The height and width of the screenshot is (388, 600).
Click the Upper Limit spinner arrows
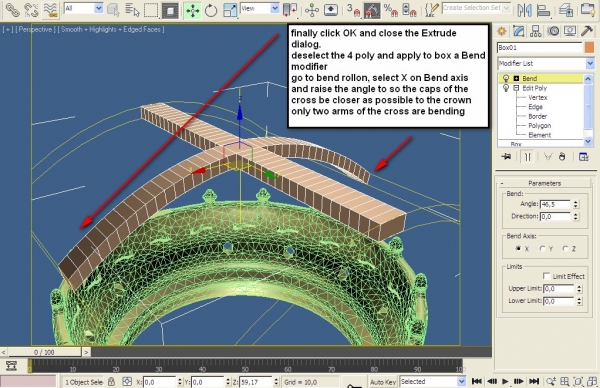click(x=579, y=289)
